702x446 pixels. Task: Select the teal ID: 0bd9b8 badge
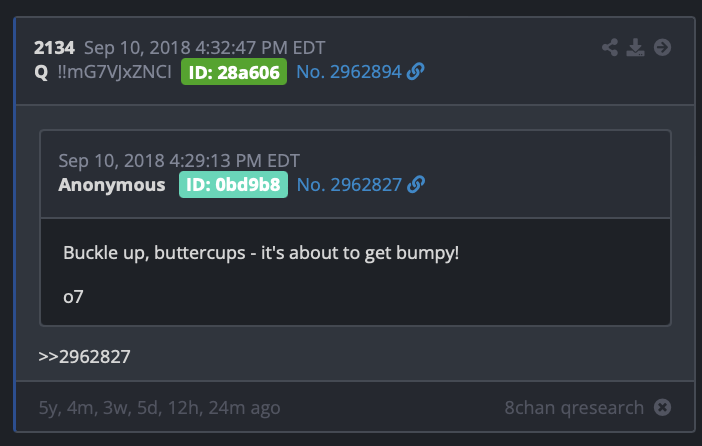233,184
